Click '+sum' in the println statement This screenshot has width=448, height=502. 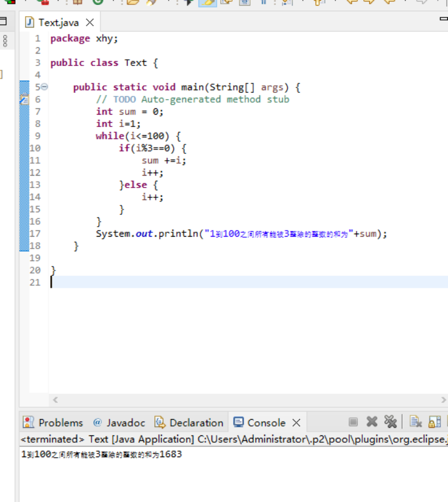pos(365,234)
